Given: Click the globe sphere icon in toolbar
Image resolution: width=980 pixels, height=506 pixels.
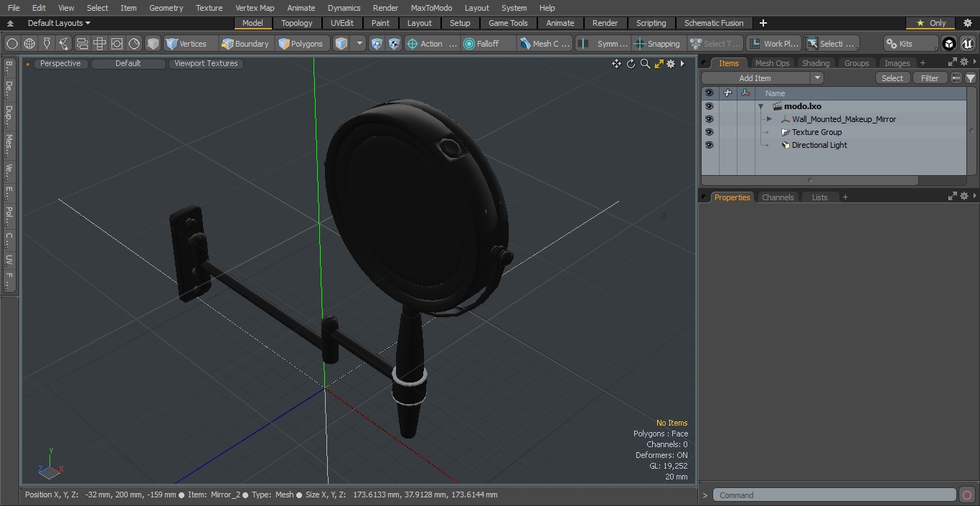Looking at the screenshot, I should pos(29,44).
